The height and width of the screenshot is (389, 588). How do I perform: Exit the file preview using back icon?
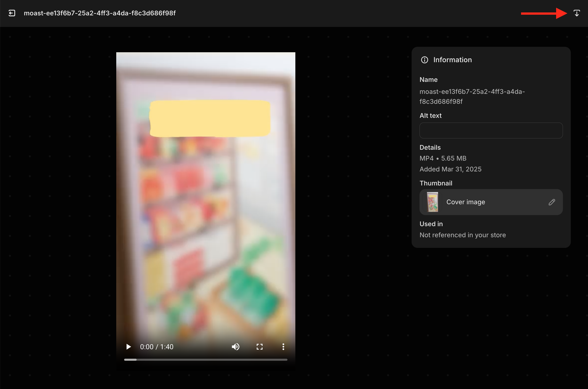tap(12, 13)
